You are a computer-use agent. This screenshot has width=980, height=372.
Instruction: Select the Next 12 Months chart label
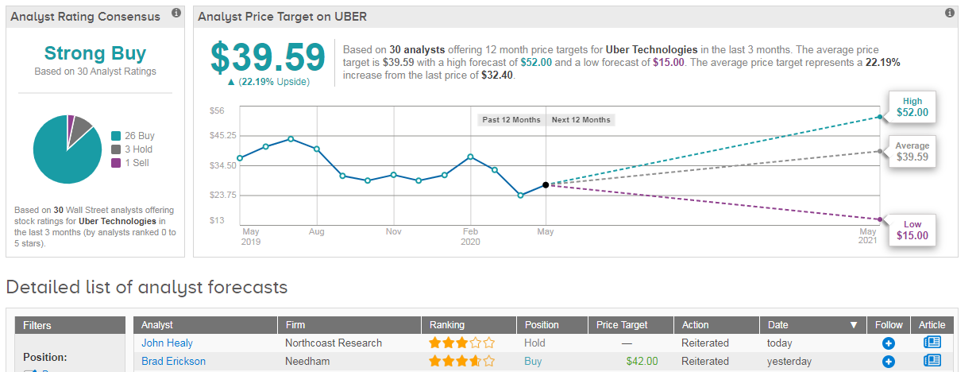(x=581, y=120)
